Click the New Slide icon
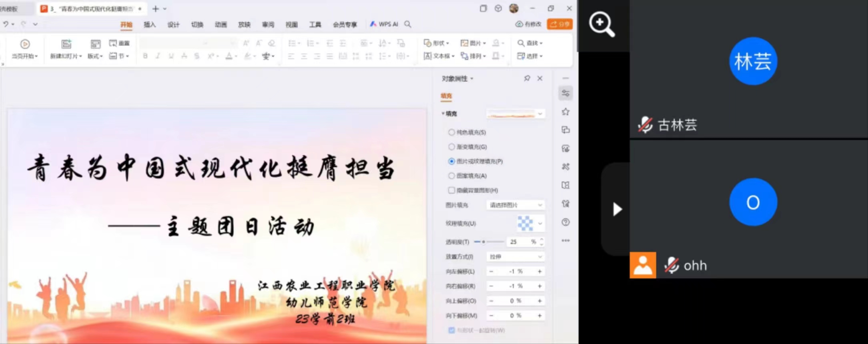This screenshot has width=868, height=344. pos(66,44)
